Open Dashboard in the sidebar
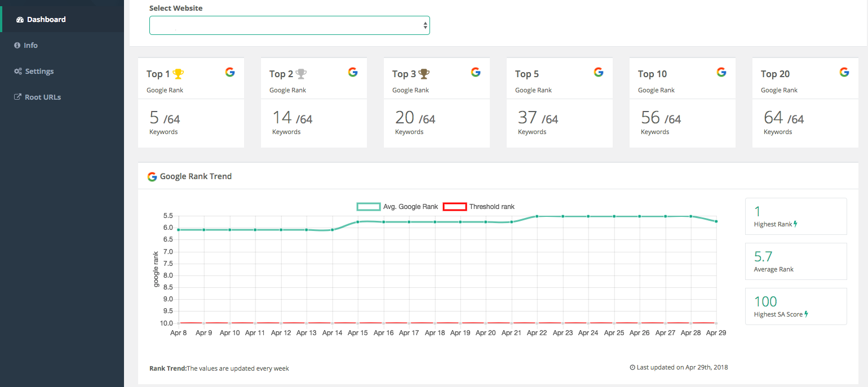The height and width of the screenshot is (387, 868). click(46, 19)
